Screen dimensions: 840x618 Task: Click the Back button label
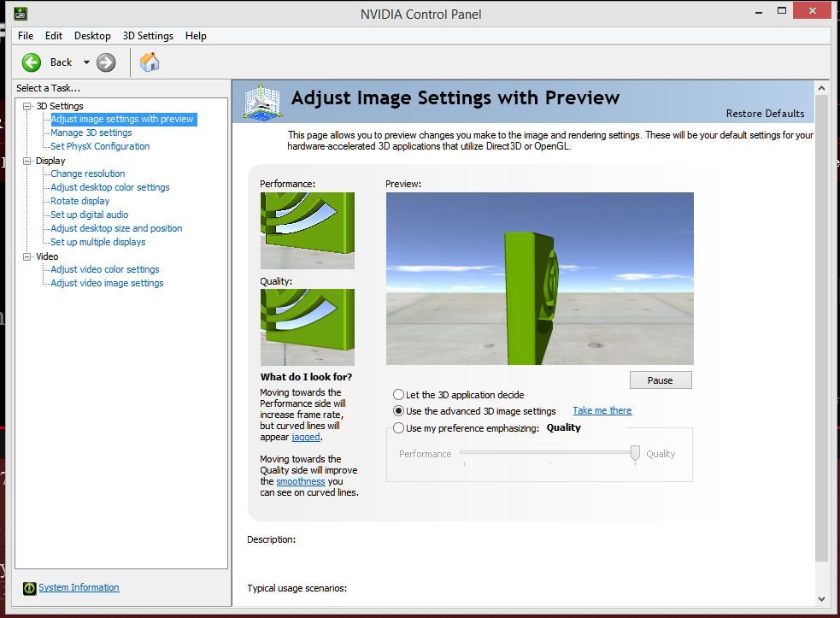61,62
